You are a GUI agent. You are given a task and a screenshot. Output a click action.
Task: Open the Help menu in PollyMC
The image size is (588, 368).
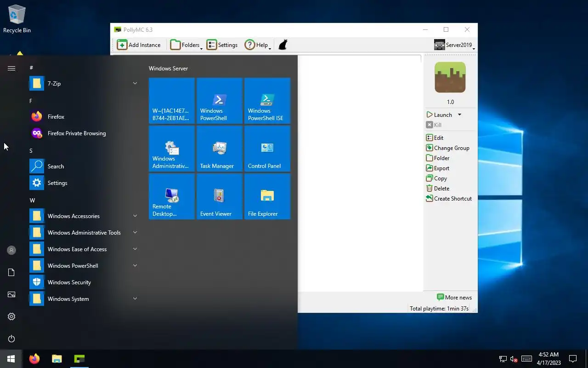258,45
